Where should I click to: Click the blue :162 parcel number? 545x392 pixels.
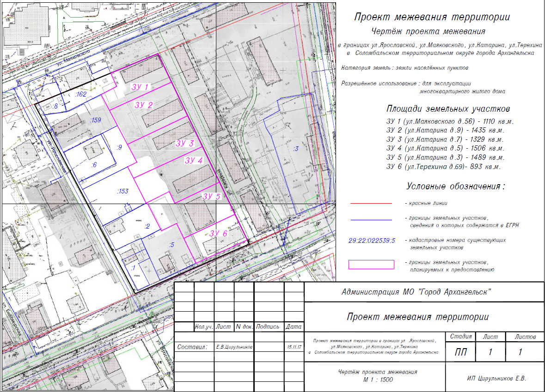pyautogui.click(x=80, y=94)
